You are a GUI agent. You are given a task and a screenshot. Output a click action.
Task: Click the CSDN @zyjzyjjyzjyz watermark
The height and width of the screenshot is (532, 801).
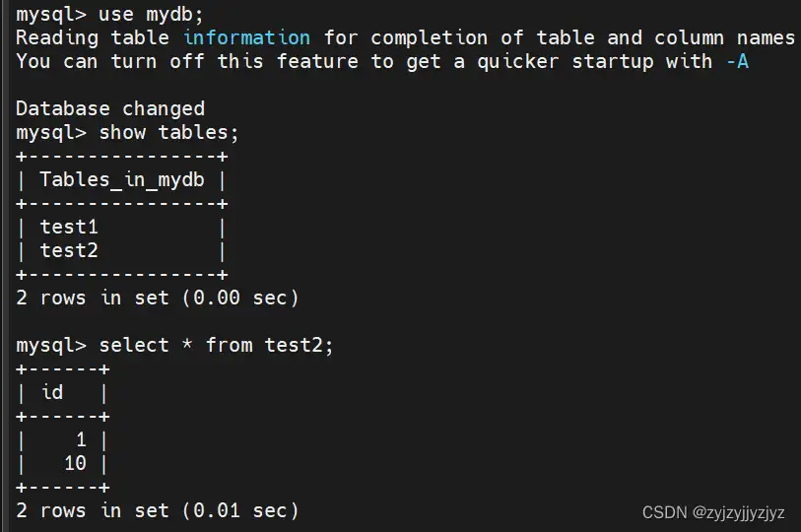pos(713,512)
